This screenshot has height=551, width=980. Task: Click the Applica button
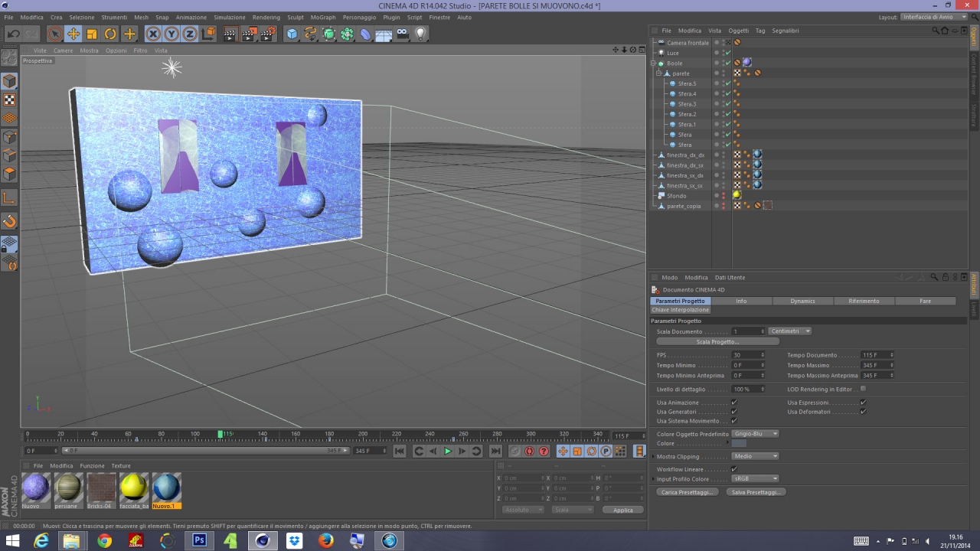click(x=622, y=510)
